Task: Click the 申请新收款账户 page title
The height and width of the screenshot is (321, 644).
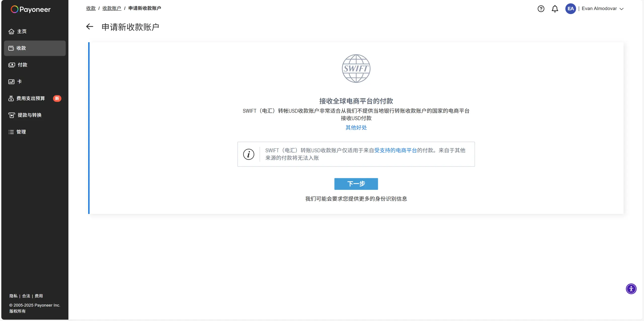Action: coord(130,27)
